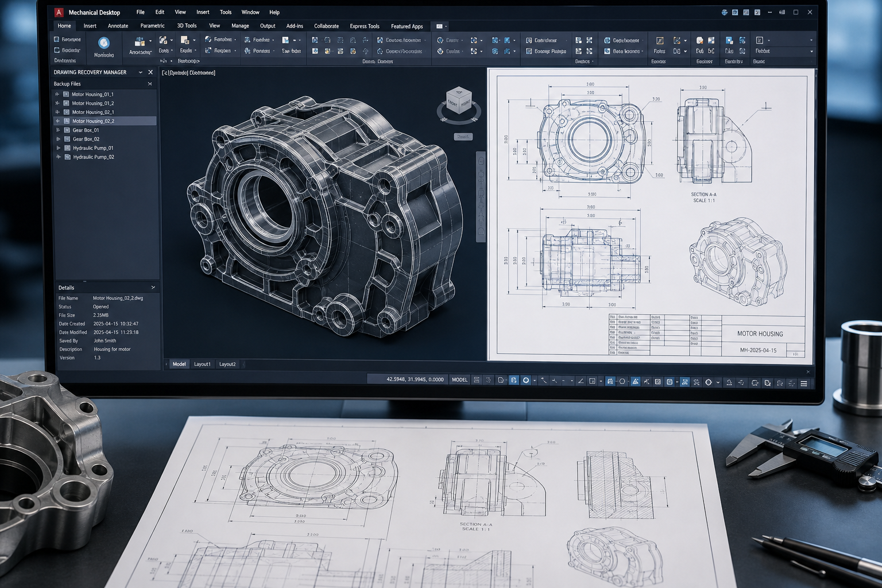The image size is (882, 588).
Task: Click the coordinates readout 42.5948, 31.9945, 0.0000
Action: tap(415, 380)
